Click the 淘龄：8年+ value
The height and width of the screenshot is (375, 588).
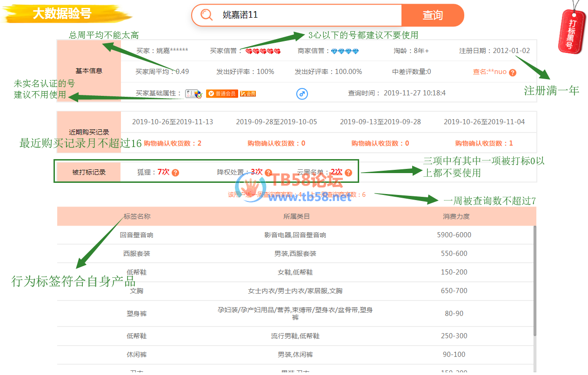pos(411,51)
